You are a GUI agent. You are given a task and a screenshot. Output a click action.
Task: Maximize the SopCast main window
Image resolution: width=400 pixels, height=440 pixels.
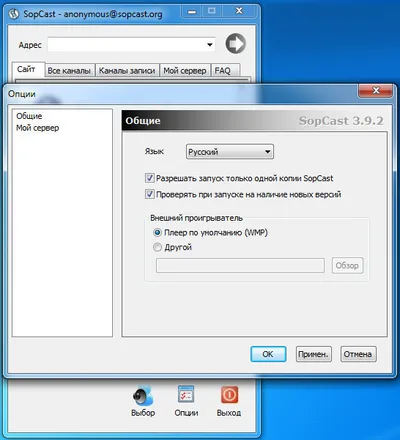212,12
